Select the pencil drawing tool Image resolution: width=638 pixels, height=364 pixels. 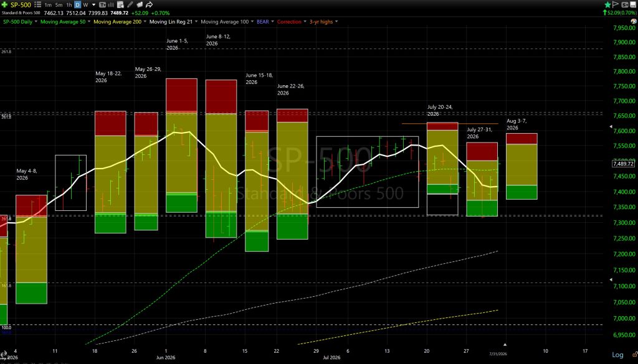pyautogui.click(x=130, y=5)
